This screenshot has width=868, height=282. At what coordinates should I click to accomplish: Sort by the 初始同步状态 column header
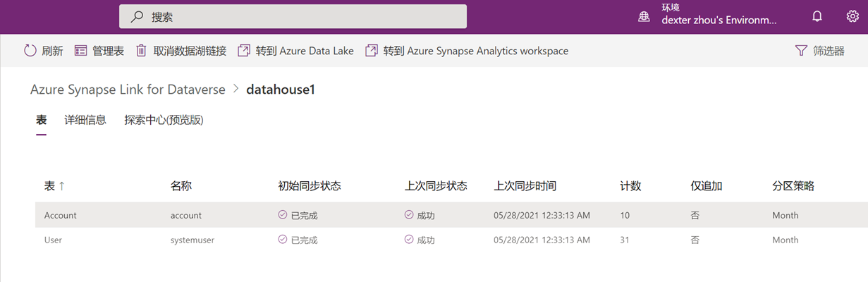(310, 186)
